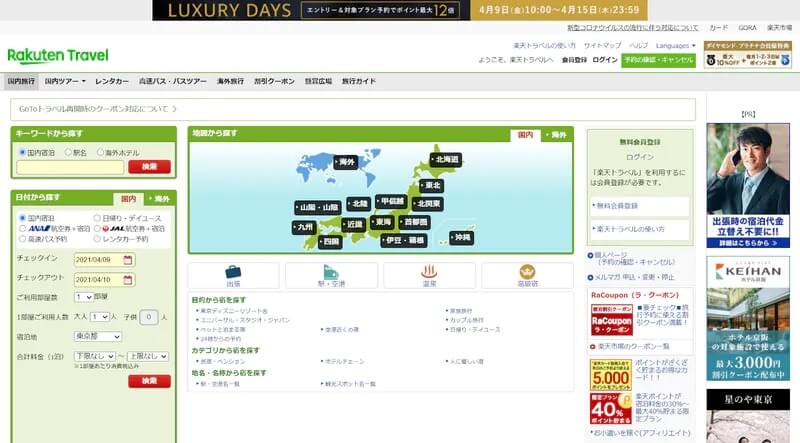Open the 国内旅行 navigation tab

pyautogui.click(x=21, y=81)
